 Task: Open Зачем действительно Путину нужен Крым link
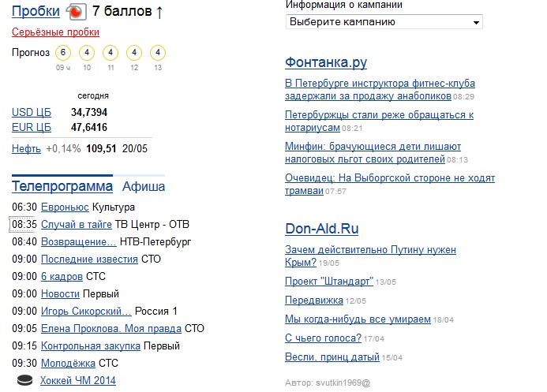[370, 256]
